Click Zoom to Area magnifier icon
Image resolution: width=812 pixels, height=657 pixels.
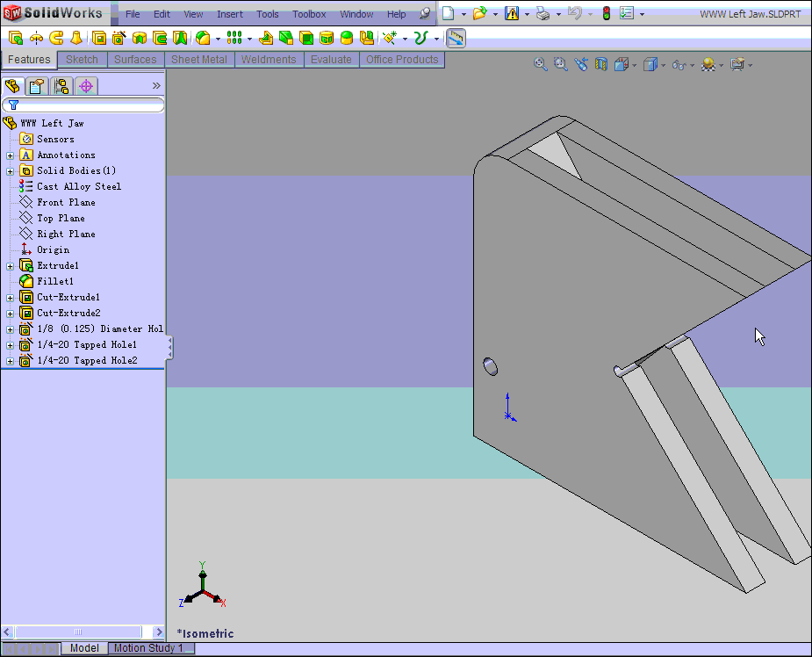(x=560, y=64)
